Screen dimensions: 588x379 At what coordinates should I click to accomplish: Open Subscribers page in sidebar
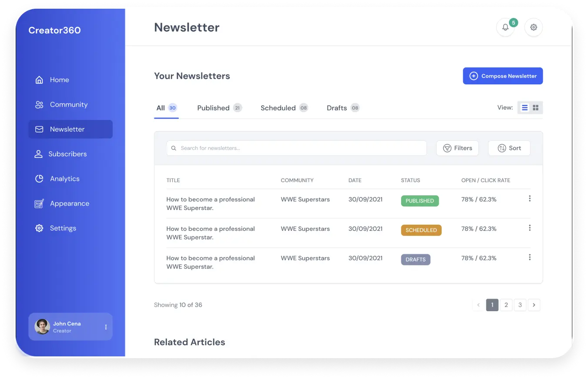(x=67, y=154)
